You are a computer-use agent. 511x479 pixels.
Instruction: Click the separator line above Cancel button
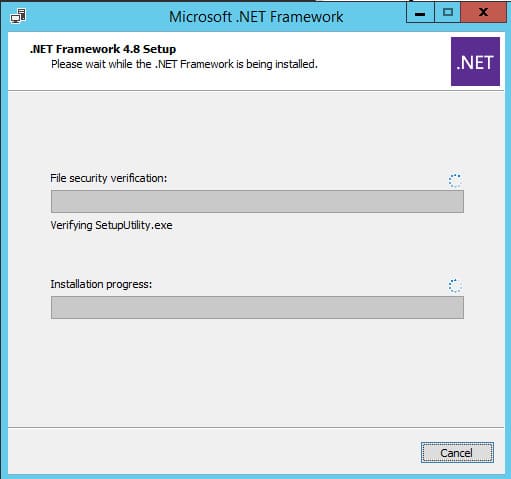pos(256,427)
